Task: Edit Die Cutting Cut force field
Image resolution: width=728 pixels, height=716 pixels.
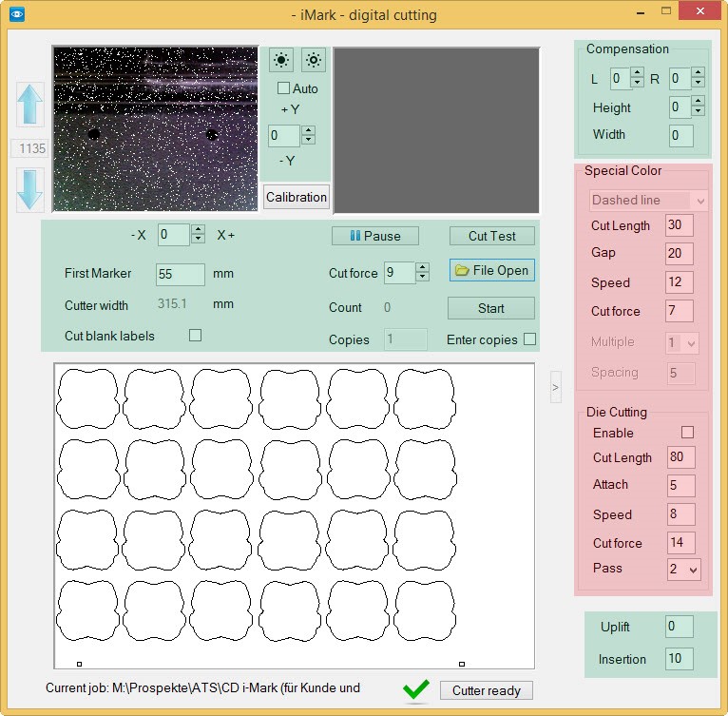Action: click(x=681, y=543)
